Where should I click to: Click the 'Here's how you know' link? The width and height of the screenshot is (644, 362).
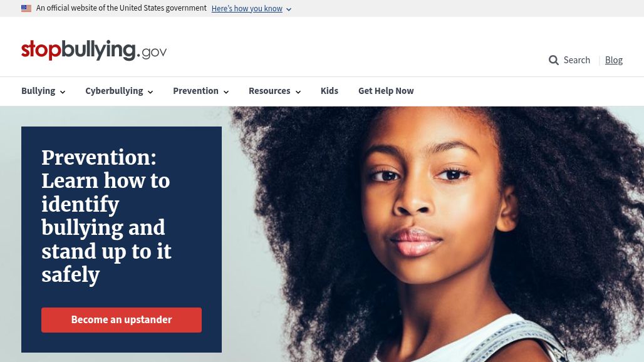pyautogui.click(x=247, y=8)
